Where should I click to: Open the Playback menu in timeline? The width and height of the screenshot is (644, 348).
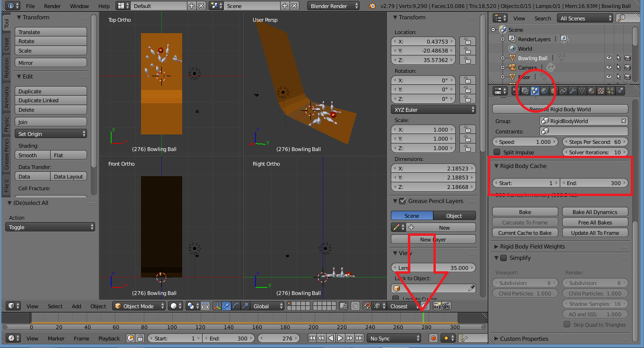[109, 339]
